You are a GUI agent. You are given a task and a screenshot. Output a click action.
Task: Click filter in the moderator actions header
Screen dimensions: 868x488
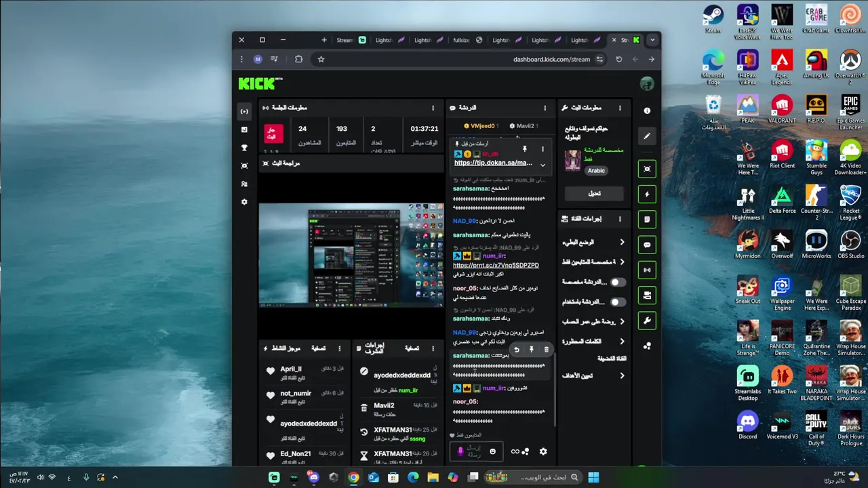pyautogui.click(x=412, y=348)
